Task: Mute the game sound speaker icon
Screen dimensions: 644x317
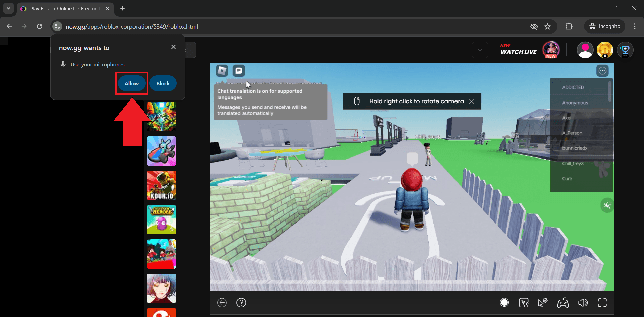Action: click(583, 303)
